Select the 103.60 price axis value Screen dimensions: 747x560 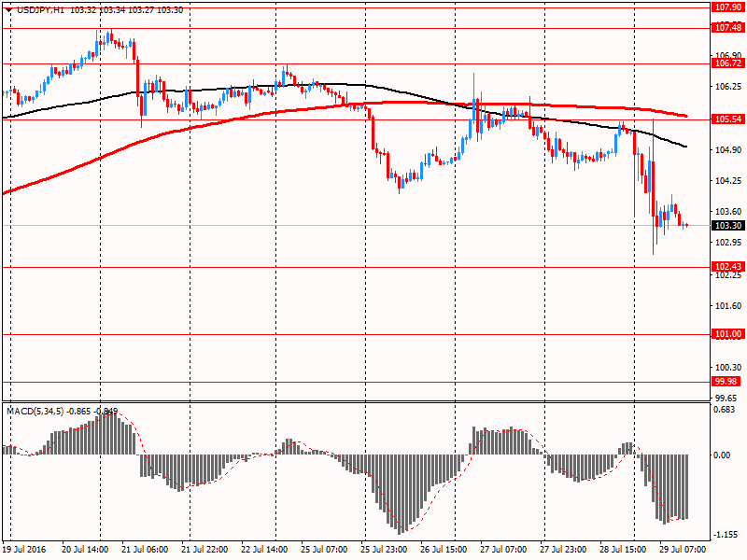point(728,212)
